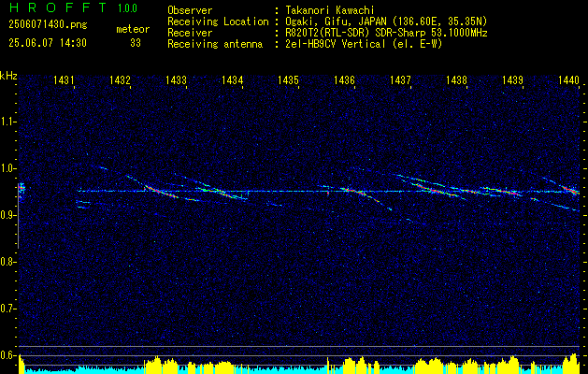This screenshot has width=588, height=374.
Task: Click the 1438 time axis marker
Action: pos(456,79)
